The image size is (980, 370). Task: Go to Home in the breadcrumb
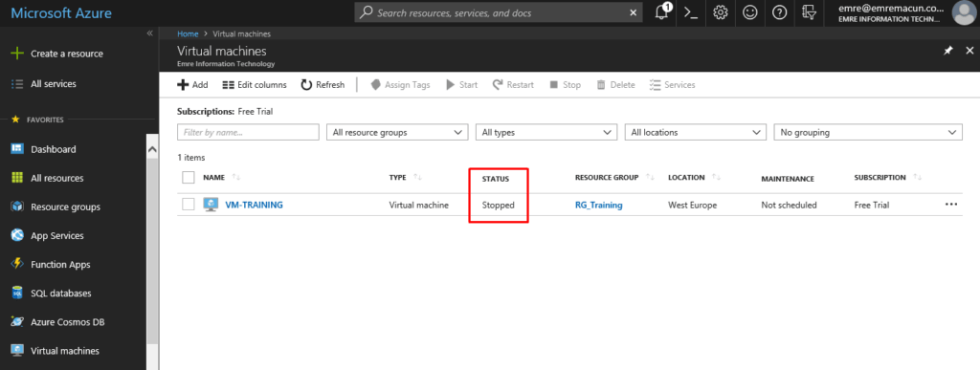pos(188,33)
